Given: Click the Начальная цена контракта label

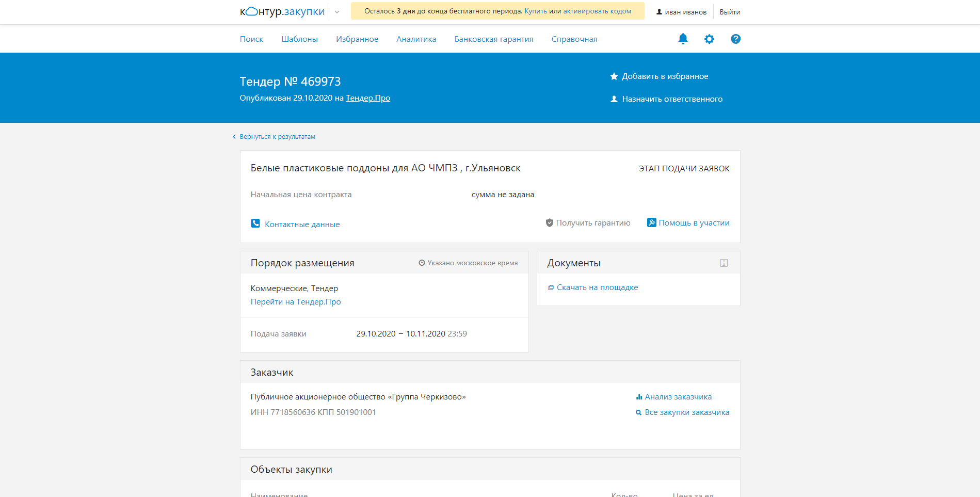Looking at the screenshot, I should 301,195.
